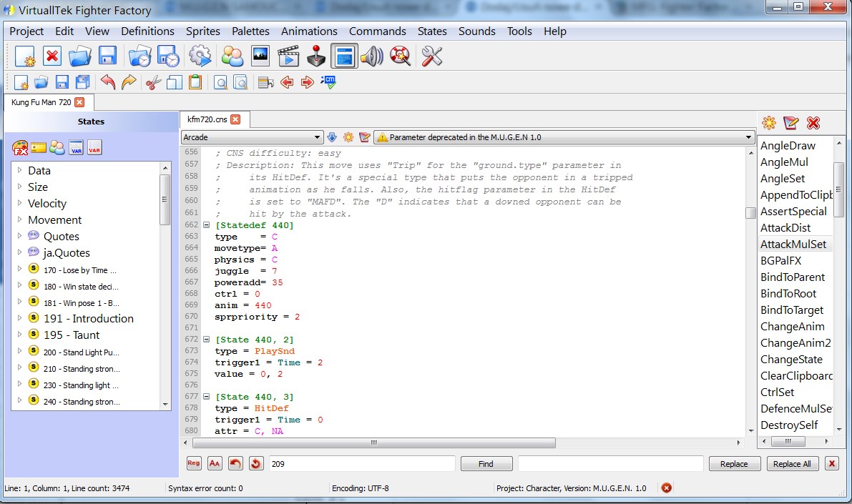
Task: Open the Project menu
Action: 26,31
